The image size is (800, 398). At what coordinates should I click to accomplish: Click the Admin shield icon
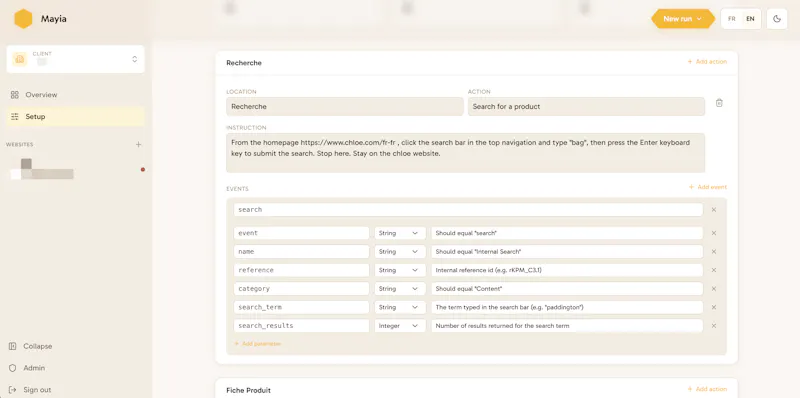(x=13, y=368)
